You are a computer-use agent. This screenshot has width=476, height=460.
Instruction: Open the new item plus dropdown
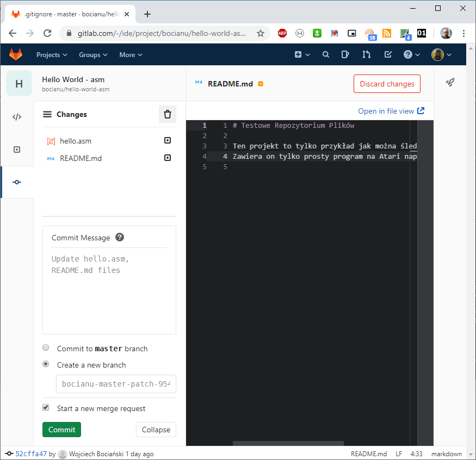[x=302, y=54]
